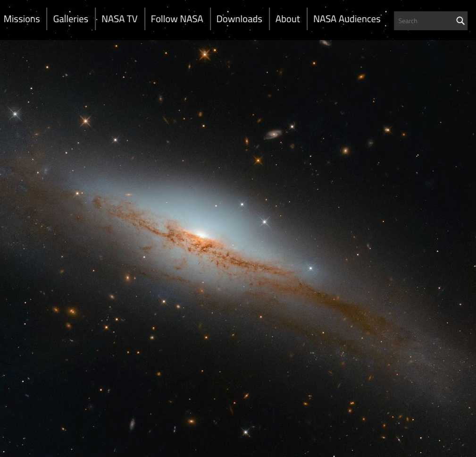This screenshot has width=476, height=457.
Task: Expand the Missions dropdown in the navigation bar
Action: pos(22,19)
